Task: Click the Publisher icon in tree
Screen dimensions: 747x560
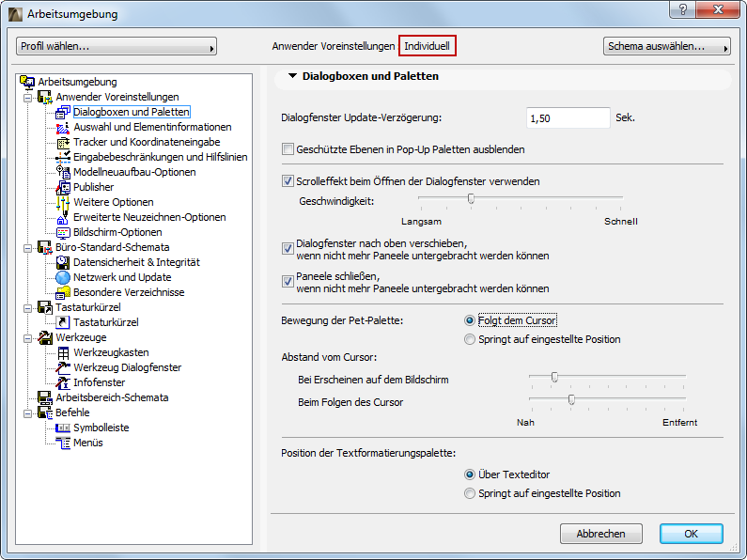Action: coord(63,187)
